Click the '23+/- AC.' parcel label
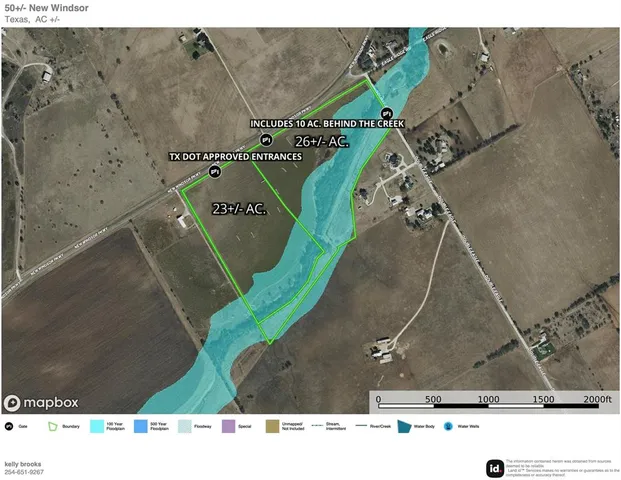This screenshot has width=621, height=480. 239,209
